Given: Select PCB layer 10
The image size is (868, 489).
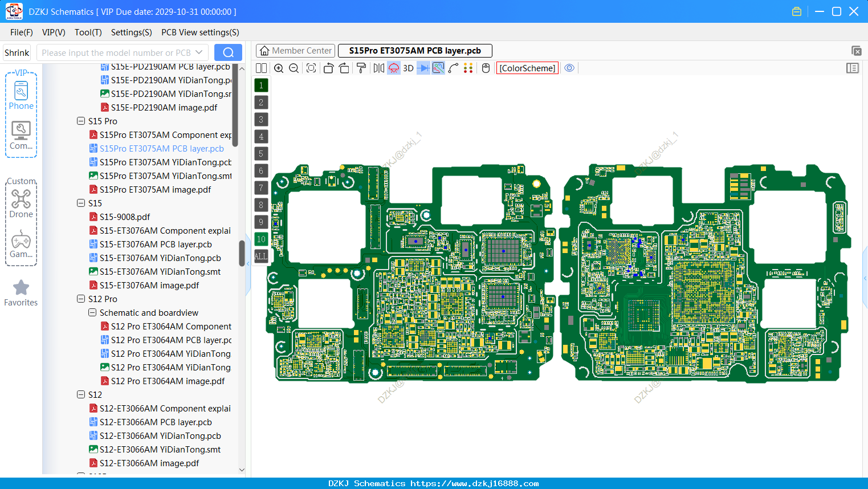Looking at the screenshot, I should pyautogui.click(x=261, y=239).
